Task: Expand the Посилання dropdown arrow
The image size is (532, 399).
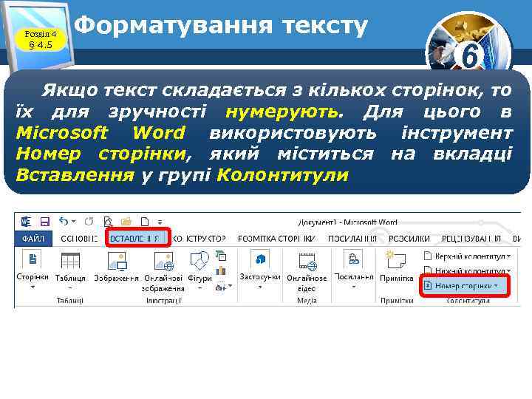Action: point(353,287)
